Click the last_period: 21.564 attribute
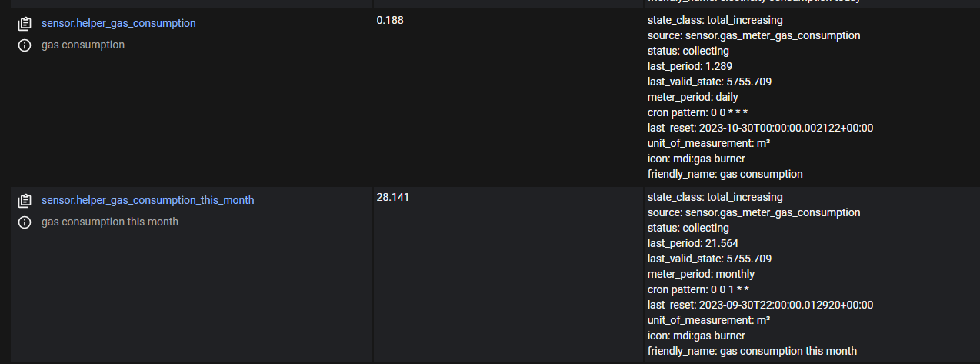Viewport: 980px width, 364px height. pos(693,243)
